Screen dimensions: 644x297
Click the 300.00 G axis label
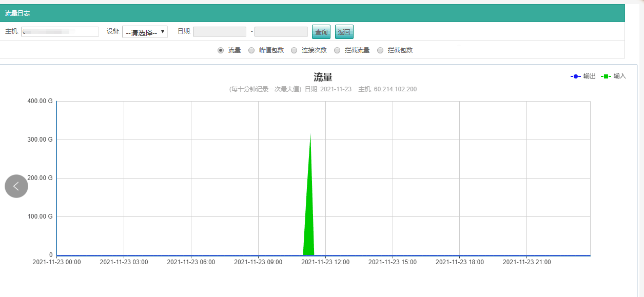40,140
